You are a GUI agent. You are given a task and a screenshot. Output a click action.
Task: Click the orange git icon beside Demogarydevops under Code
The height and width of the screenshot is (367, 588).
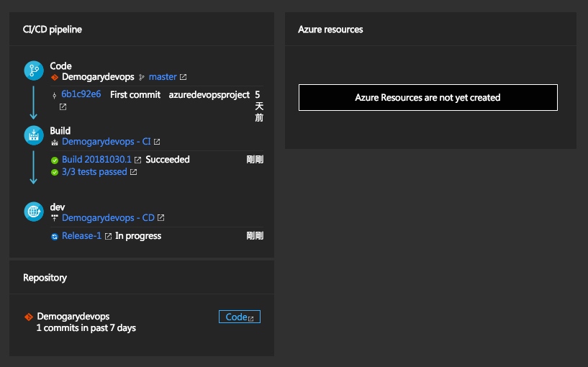[x=55, y=77]
